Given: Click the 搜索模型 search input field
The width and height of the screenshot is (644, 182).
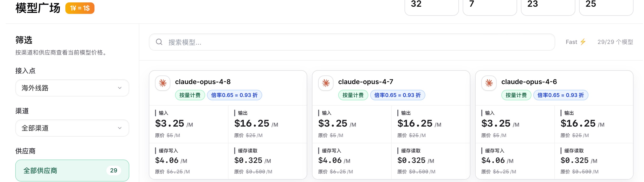Looking at the screenshot, I should [352, 42].
